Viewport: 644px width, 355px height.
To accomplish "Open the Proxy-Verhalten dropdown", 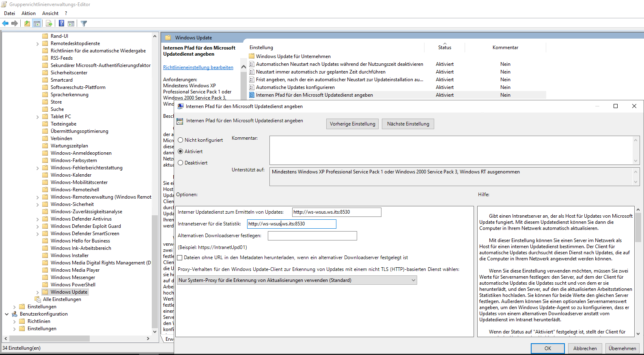I will [297, 280].
